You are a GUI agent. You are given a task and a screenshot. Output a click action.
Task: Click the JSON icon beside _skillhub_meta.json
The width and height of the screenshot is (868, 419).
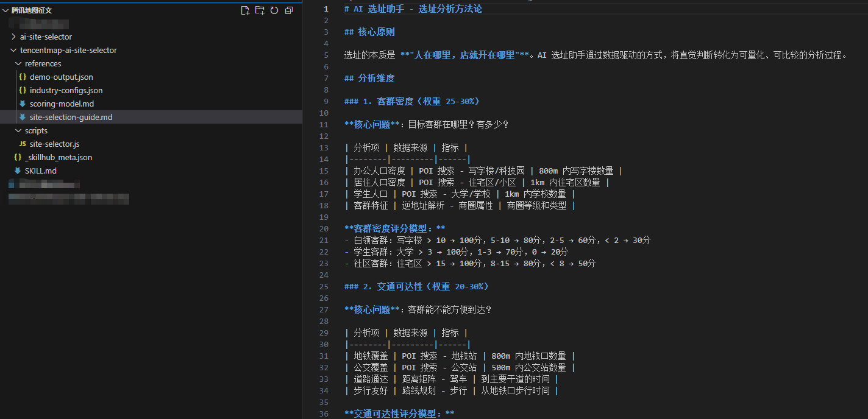pyautogui.click(x=18, y=158)
